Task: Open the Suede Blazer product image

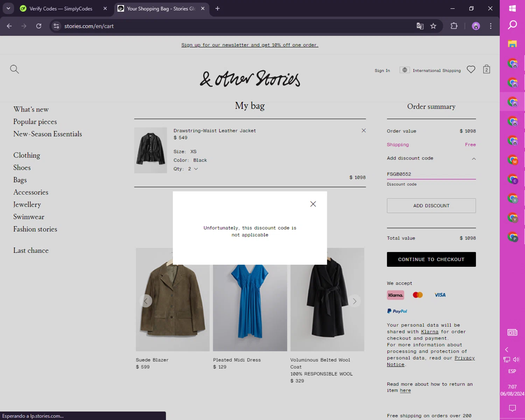Action: click(173, 300)
